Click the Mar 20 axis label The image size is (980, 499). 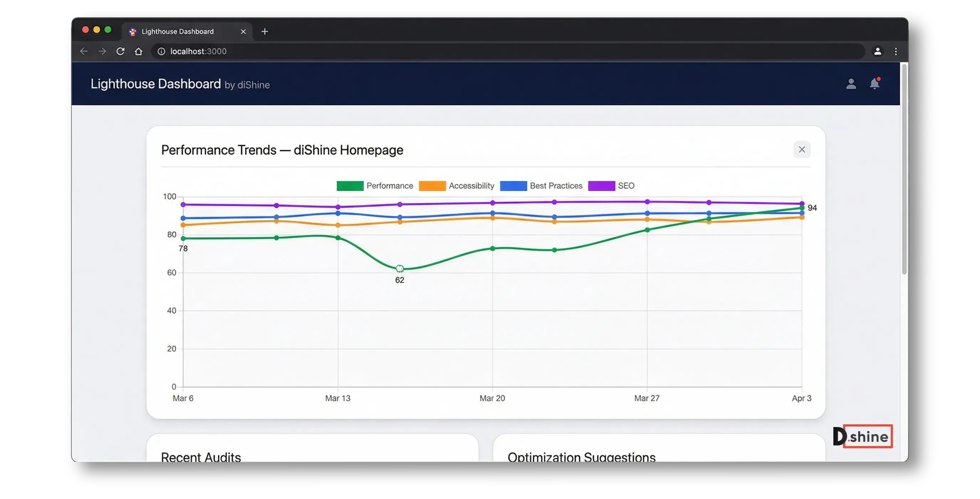pyautogui.click(x=492, y=398)
